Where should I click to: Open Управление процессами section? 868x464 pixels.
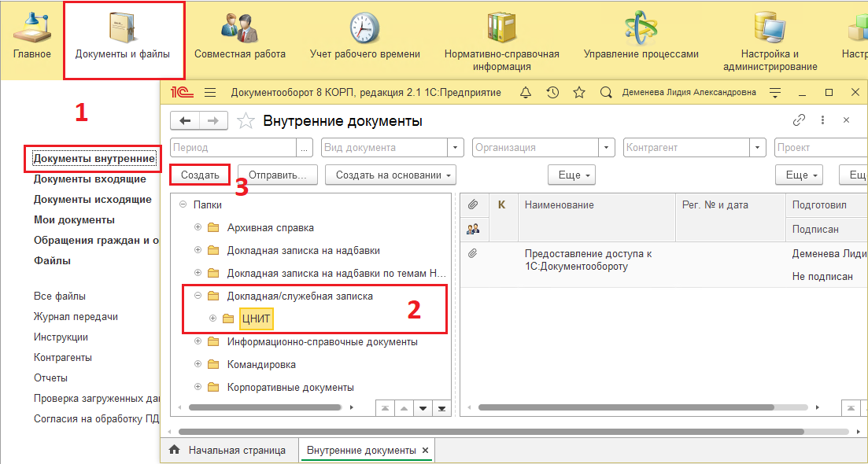click(x=641, y=35)
